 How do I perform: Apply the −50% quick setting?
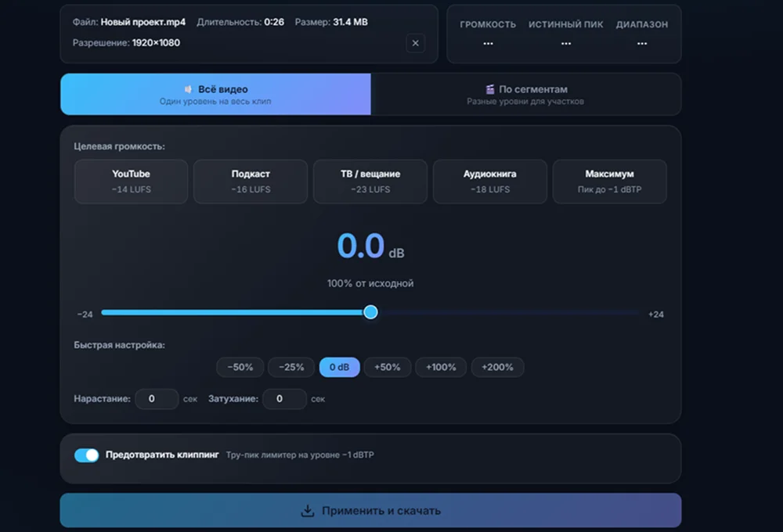240,367
